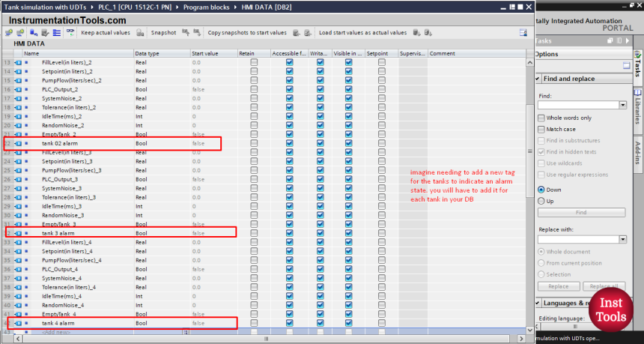Toggle Retain checkbox for tank 3 alarm

(x=254, y=233)
